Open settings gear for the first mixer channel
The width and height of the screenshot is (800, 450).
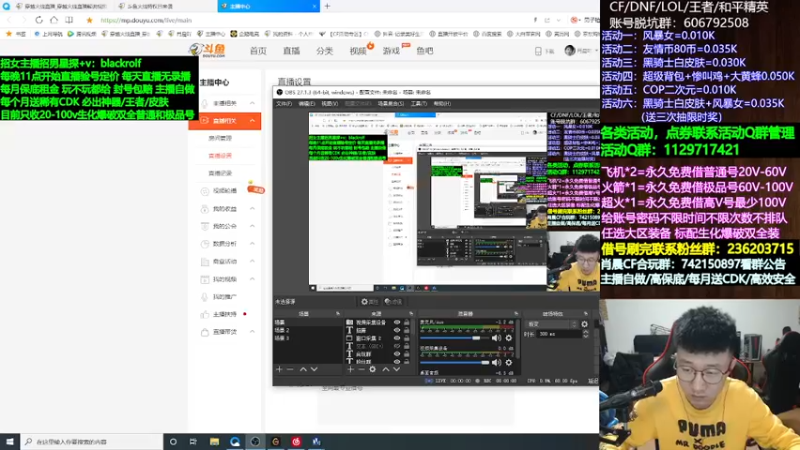(x=508, y=338)
